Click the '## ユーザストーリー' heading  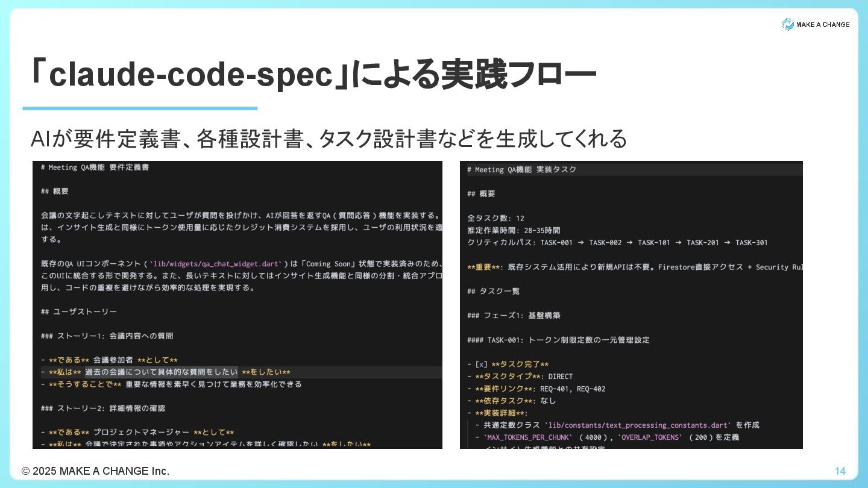(79, 311)
